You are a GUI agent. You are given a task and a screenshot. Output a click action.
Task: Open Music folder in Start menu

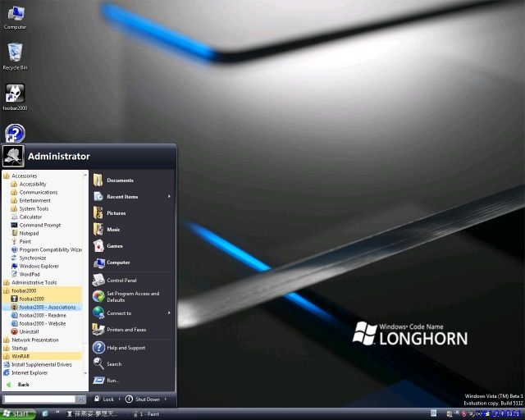131,230
